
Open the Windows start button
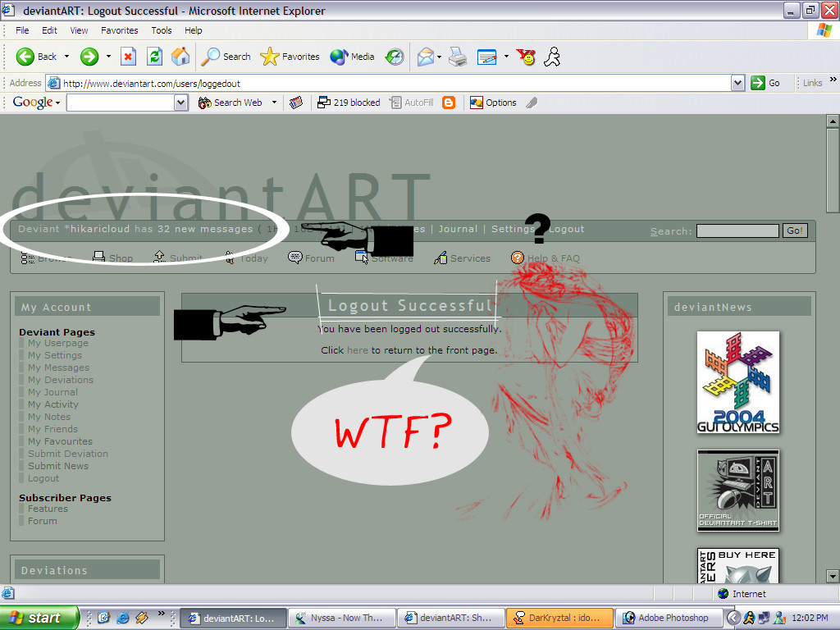38,619
